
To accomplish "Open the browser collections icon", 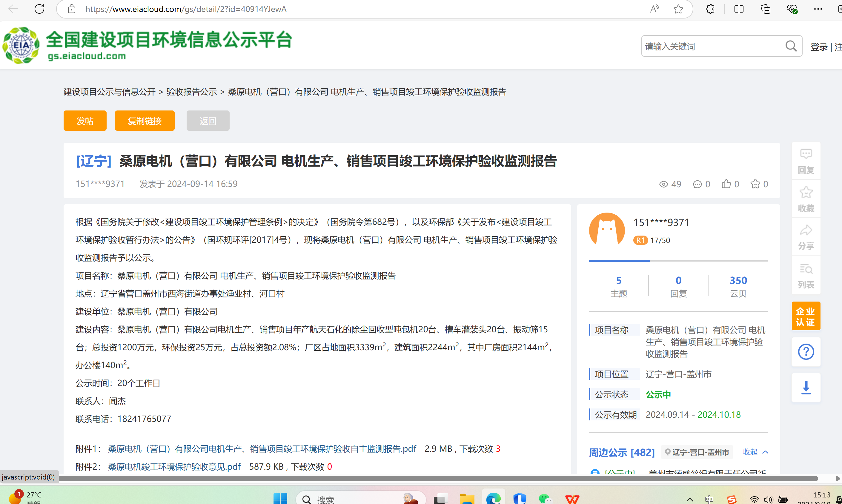I will [766, 9].
